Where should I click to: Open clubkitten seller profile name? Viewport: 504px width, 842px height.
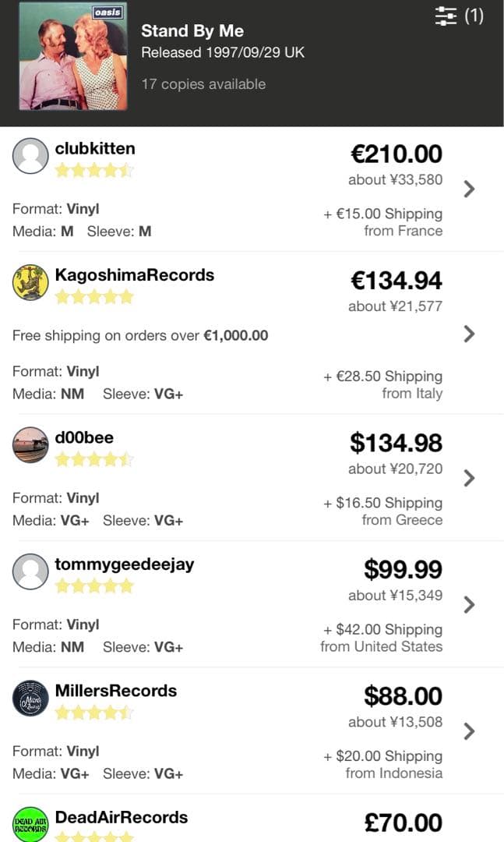coord(95,148)
